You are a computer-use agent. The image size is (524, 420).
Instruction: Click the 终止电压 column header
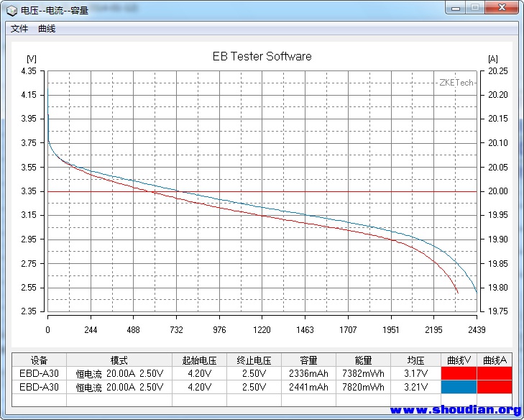point(254,360)
